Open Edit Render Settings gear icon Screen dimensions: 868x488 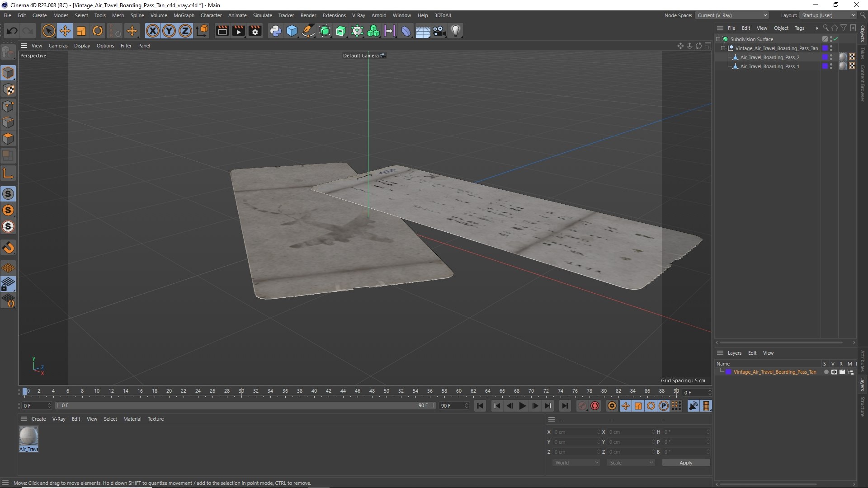tap(255, 31)
